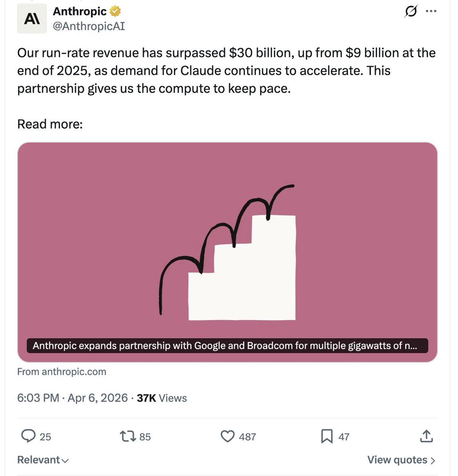Screen dimensions: 458x476
Task: Click the share upload icon
Action: click(x=426, y=436)
